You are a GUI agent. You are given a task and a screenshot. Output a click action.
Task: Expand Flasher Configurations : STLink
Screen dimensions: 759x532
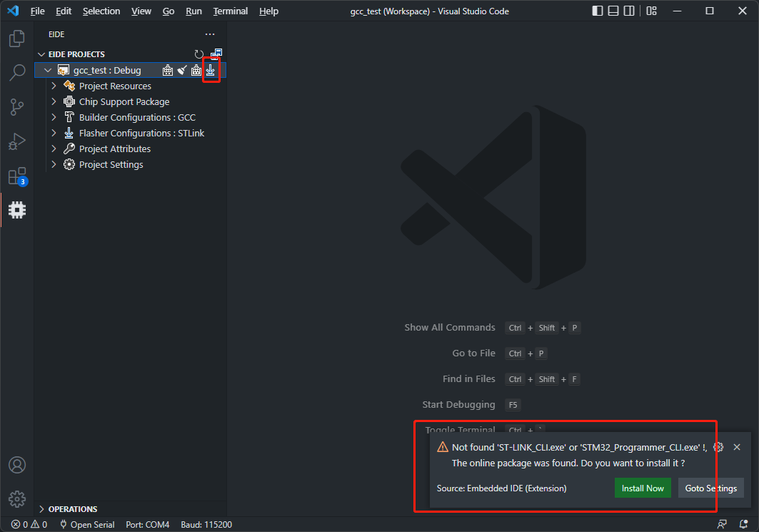(x=53, y=133)
